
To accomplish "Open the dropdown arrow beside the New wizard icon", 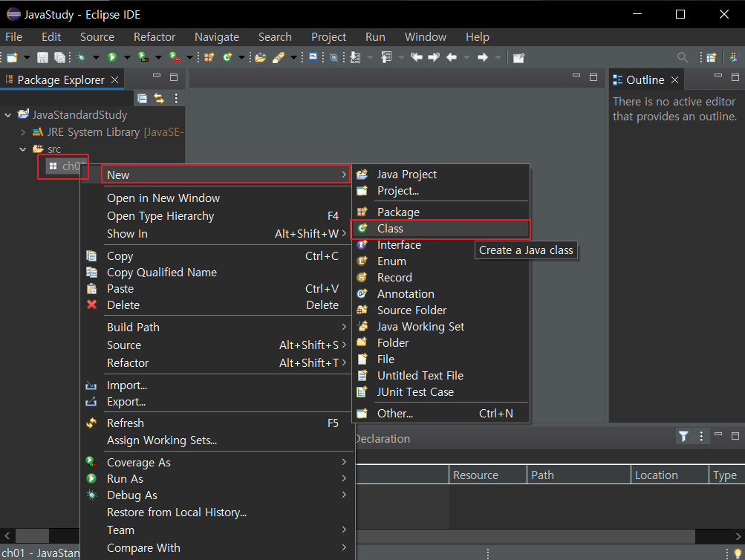I will click(27, 57).
